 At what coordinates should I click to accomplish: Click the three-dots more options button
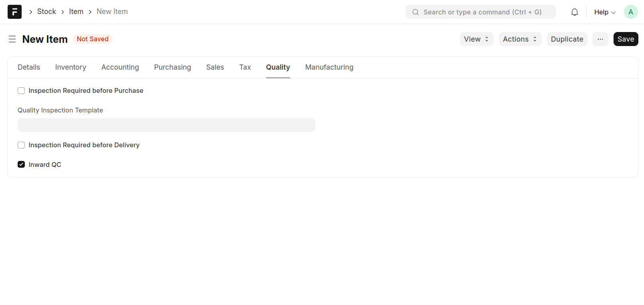tap(600, 39)
